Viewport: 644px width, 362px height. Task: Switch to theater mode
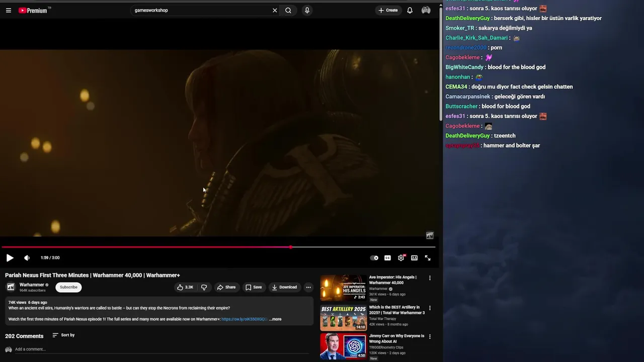[x=414, y=258]
